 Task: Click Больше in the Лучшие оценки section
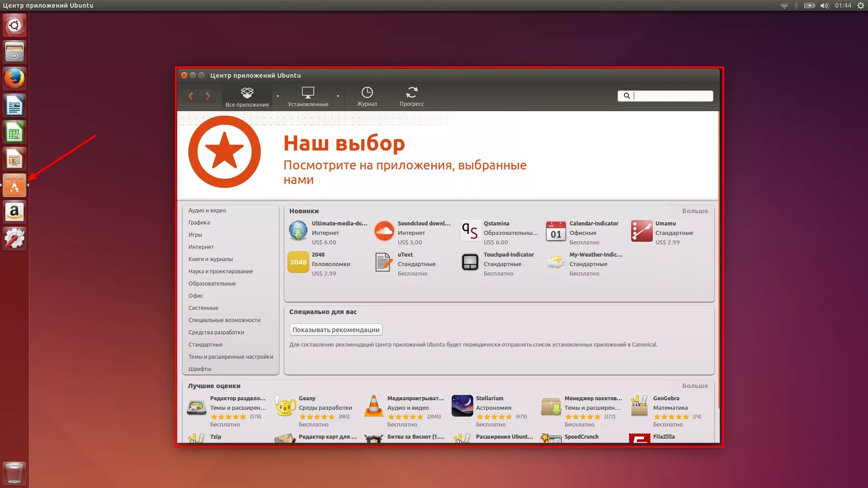tap(695, 386)
